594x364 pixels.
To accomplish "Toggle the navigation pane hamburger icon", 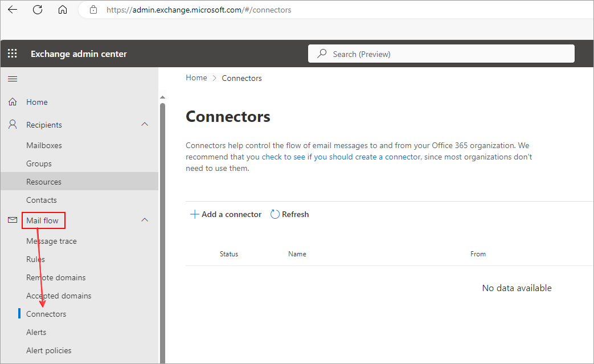I will click(12, 79).
